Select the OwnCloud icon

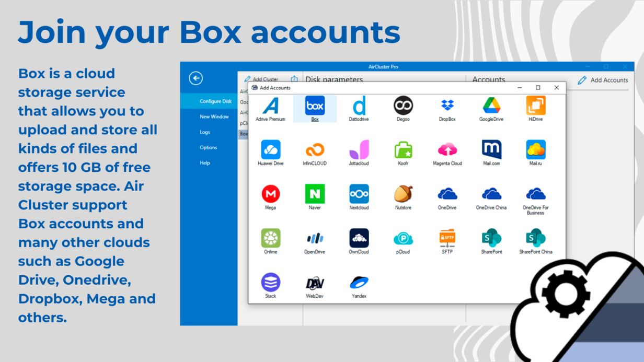(359, 238)
